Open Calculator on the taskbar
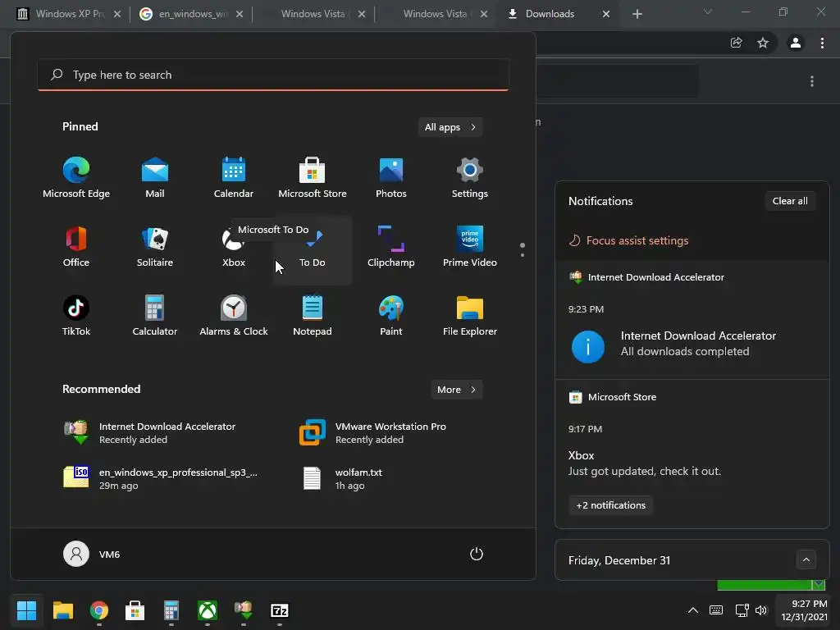This screenshot has height=630, width=840. pos(171,610)
